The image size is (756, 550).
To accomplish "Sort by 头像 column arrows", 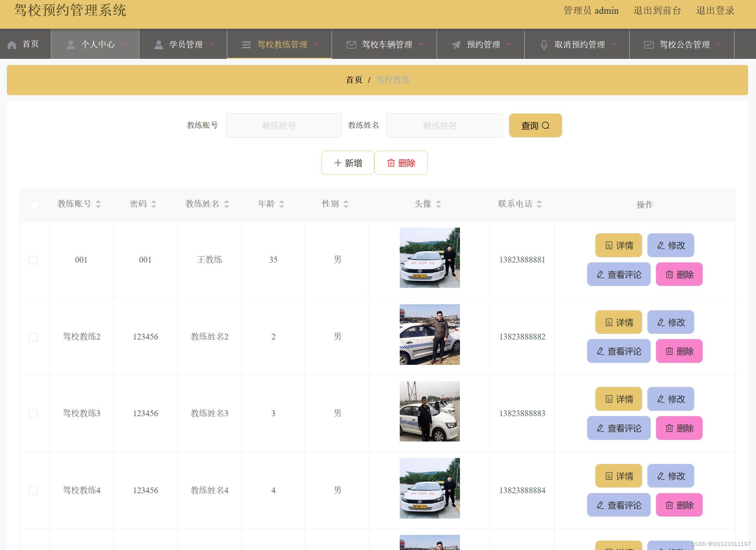I will click(438, 204).
